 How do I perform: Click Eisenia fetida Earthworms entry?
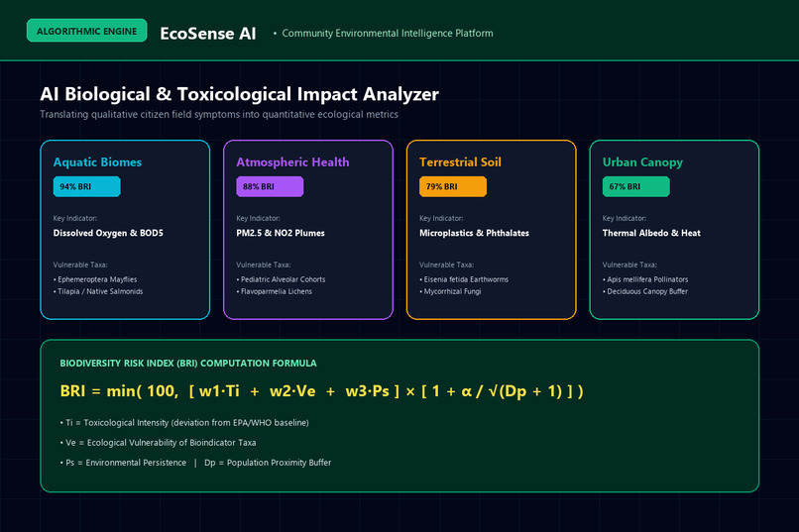click(x=464, y=279)
